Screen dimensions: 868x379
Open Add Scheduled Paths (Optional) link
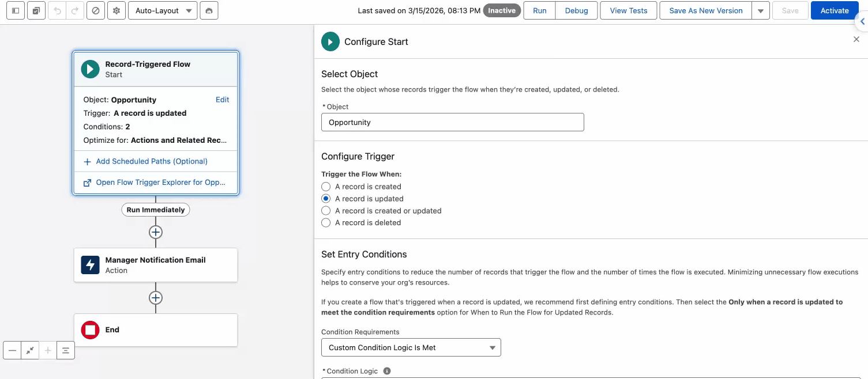151,161
